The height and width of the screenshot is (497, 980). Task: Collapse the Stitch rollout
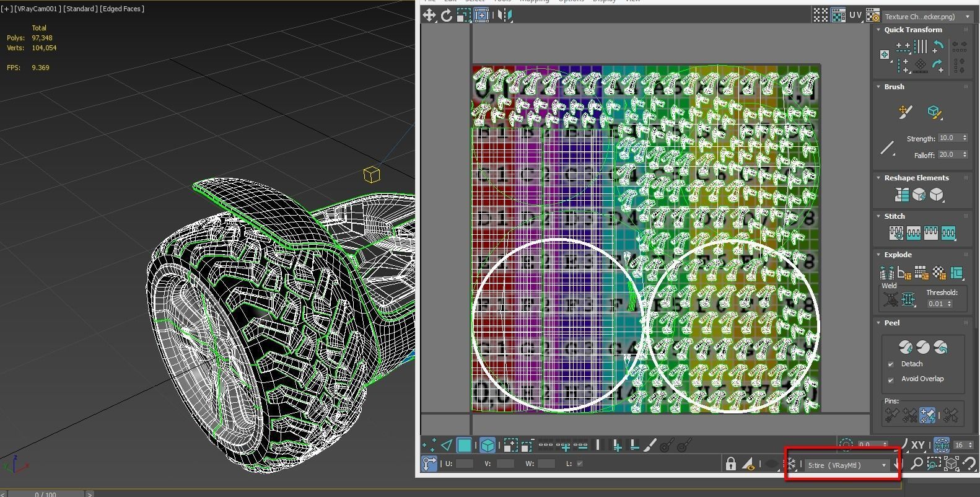878,216
